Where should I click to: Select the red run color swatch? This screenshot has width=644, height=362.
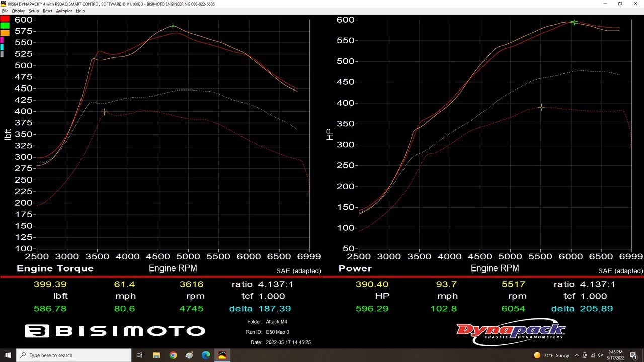click(x=5, y=19)
